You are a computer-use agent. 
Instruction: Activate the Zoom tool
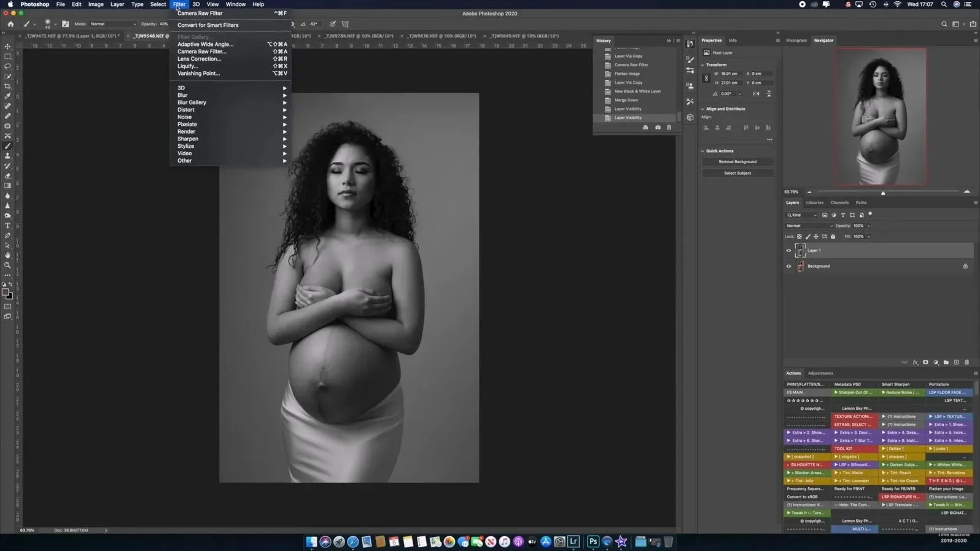tap(8, 265)
